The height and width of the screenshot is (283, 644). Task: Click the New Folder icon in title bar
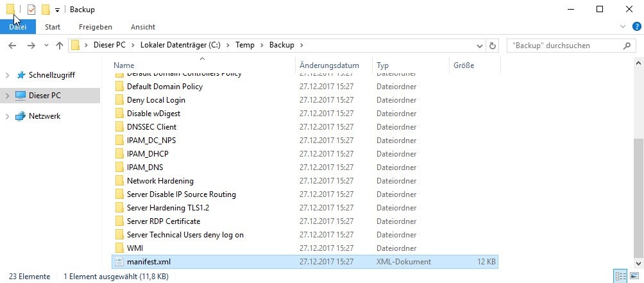pos(46,10)
